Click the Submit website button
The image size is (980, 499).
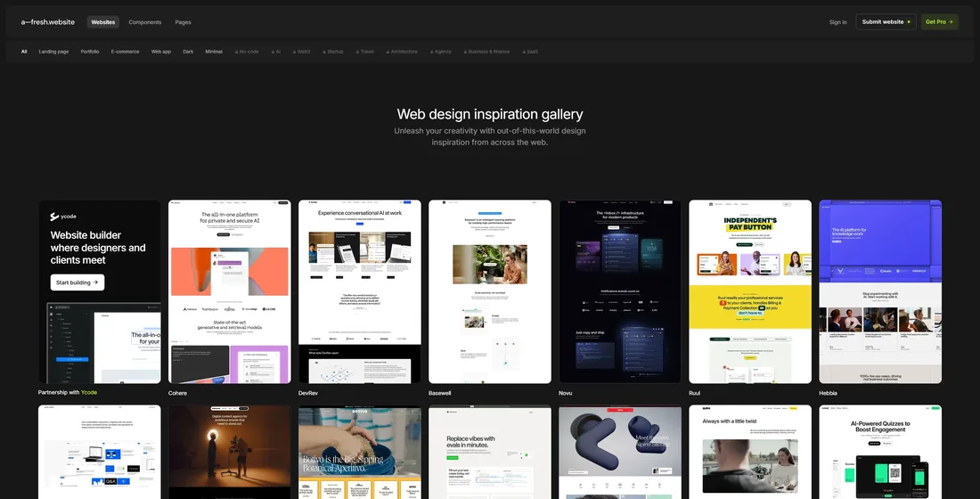point(886,22)
